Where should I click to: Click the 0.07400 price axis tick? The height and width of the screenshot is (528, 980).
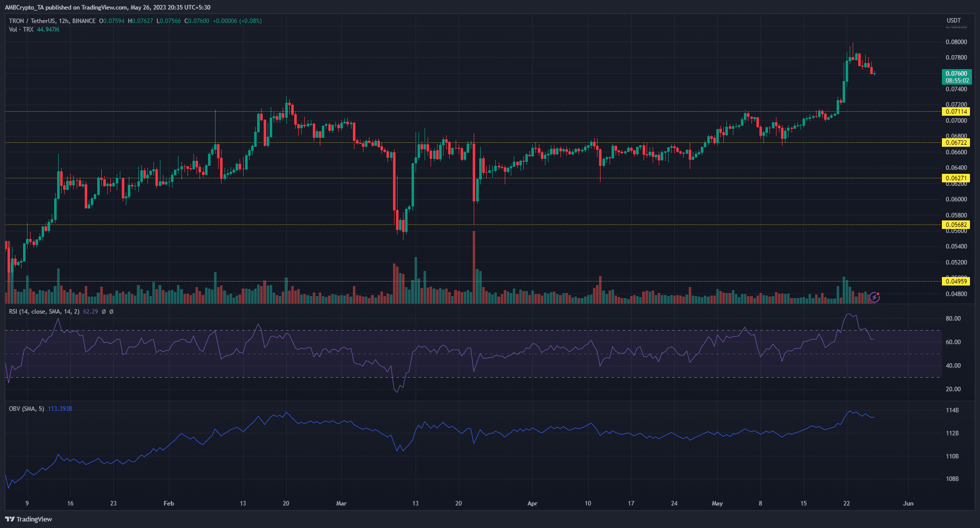(956, 89)
